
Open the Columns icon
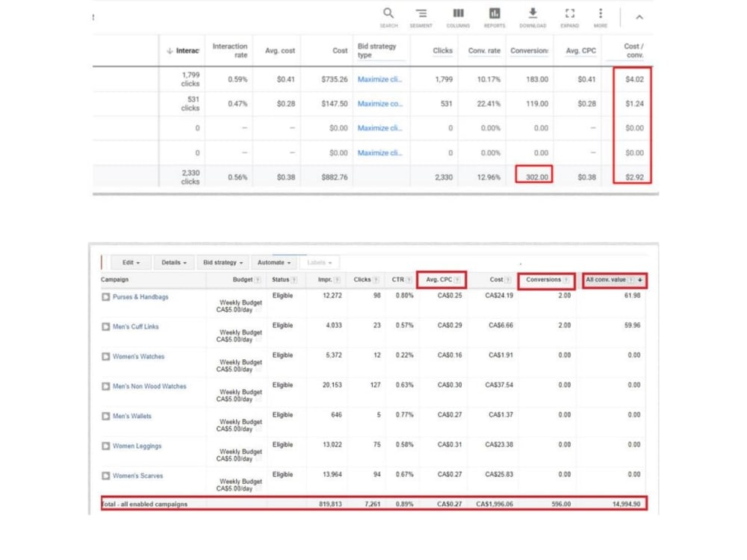click(x=458, y=13)
